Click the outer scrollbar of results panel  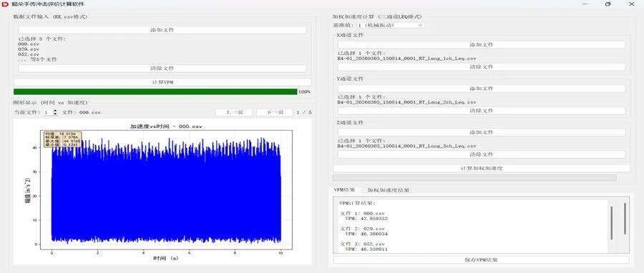click(625, 218)
